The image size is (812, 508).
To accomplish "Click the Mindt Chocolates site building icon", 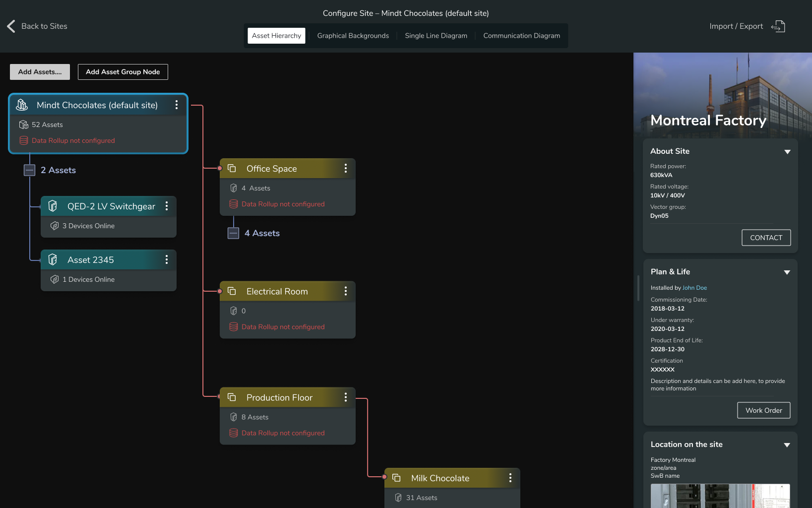I will 22,105.
